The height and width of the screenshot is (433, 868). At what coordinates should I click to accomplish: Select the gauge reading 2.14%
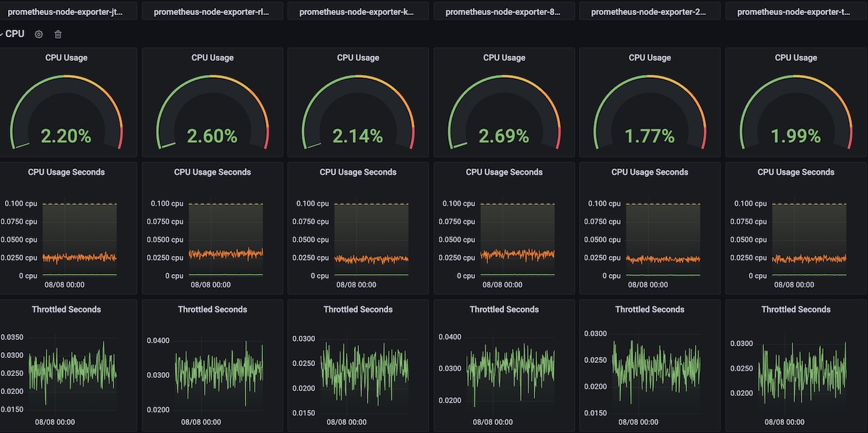click(x=358, y=136)
